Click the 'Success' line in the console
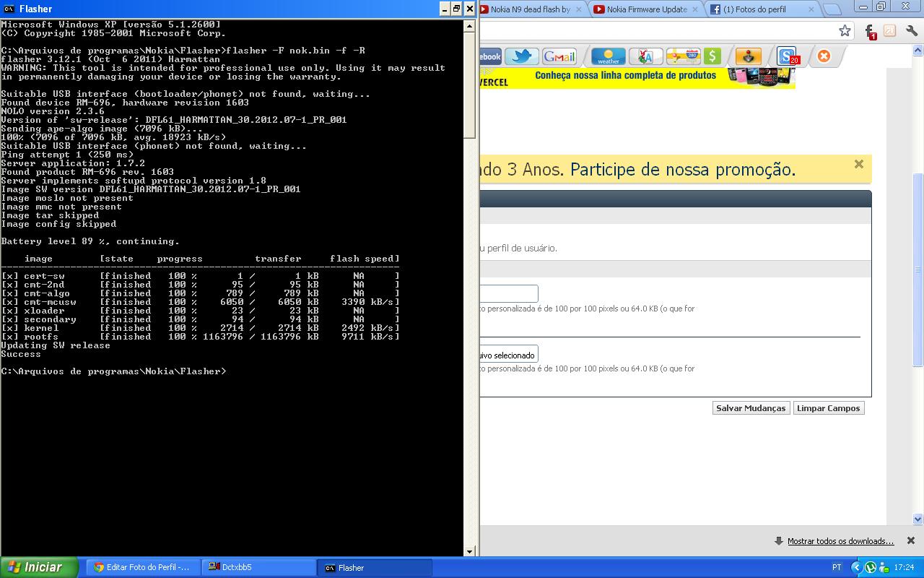 click(21, 354)
